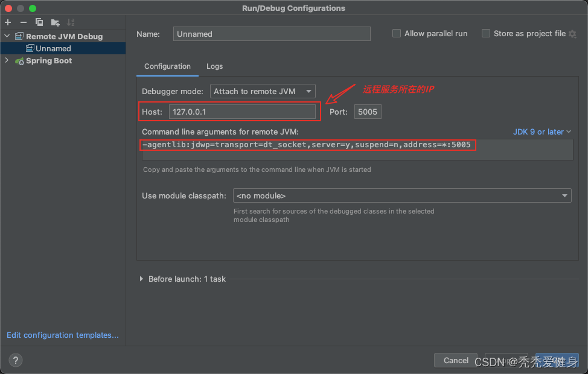Click green maximize window button

click(33, 8)
